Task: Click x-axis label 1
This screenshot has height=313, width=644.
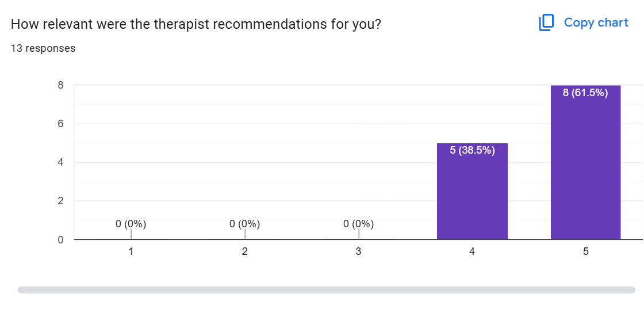Action: pyautogui.click(x=131, y=251)
